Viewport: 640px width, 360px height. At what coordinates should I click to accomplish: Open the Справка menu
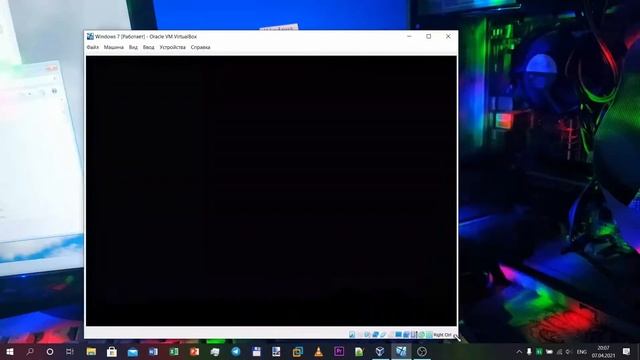200,47
